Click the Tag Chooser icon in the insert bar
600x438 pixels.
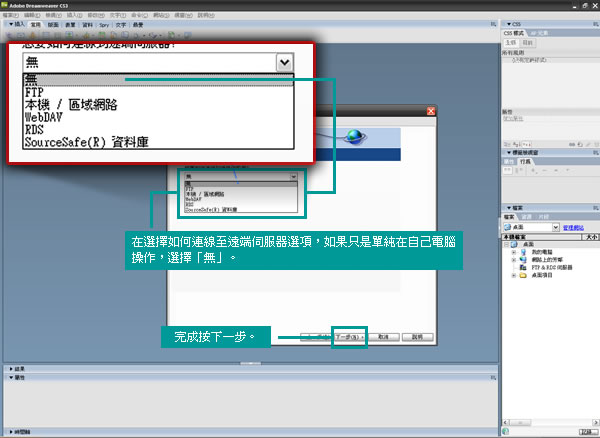point(188,36)
